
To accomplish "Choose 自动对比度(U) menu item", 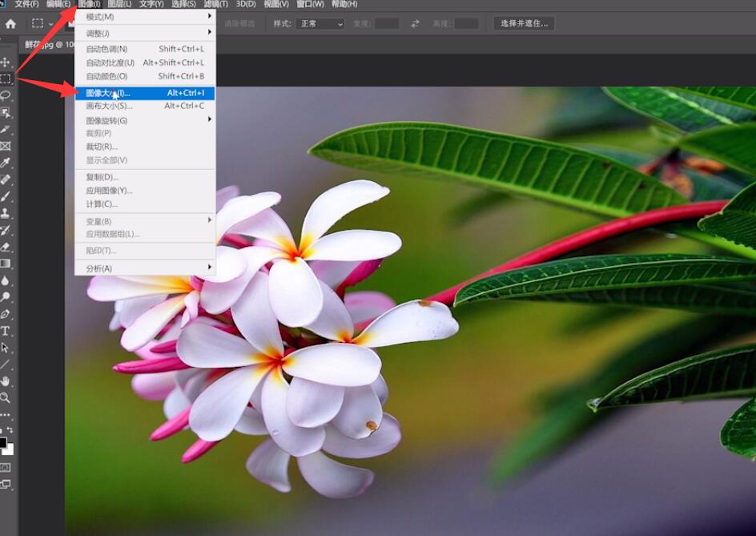I will pyautogui.click(x=145, y=62).
